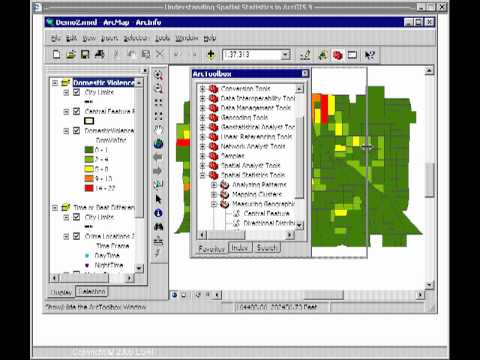The height and width of the screenshot is (360, 480).
Task: Select the Zoom In magnifier tool
Action: click(158, 75)
